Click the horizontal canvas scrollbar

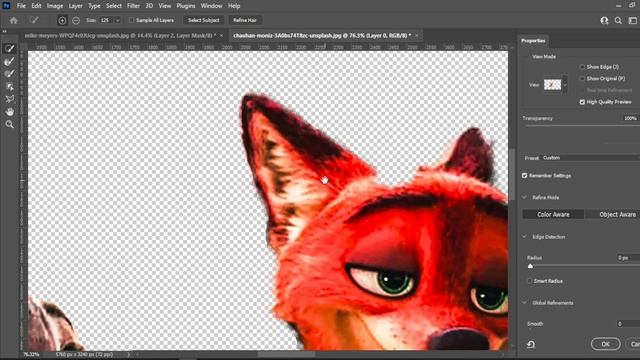(286, 354)
